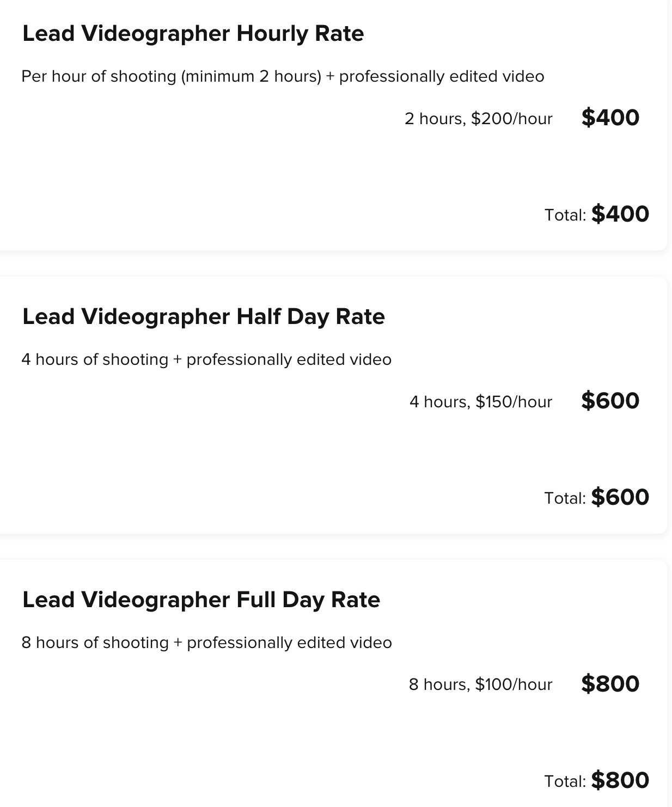The height and width of the screenshot is (807, 672).
Task: Click "professionally edited video" in the Full Day description
Action: coord(289,643)
